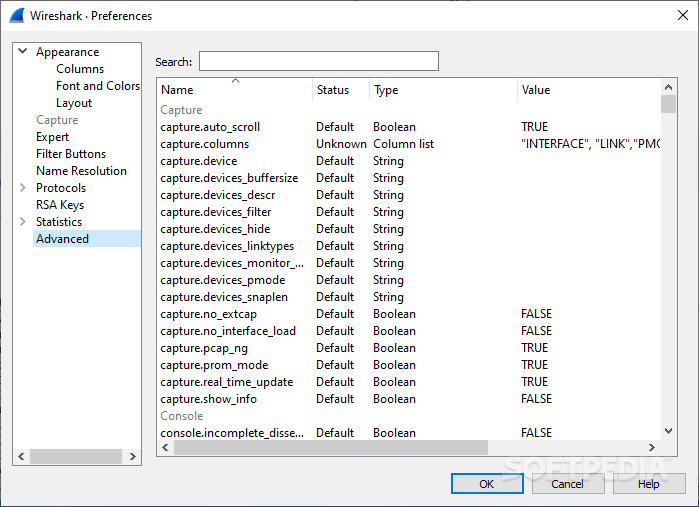699x507 pixels.
Task: Close the Preferences dialog window
Action: [683, 15]
